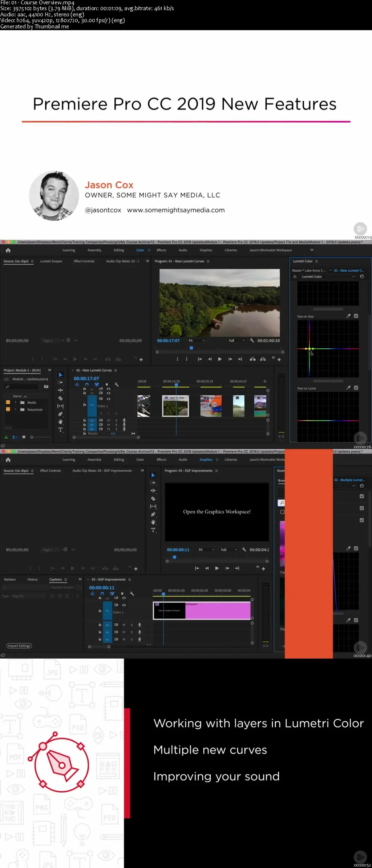Move the New Lumetri Curves program monitor playhead

191,348
